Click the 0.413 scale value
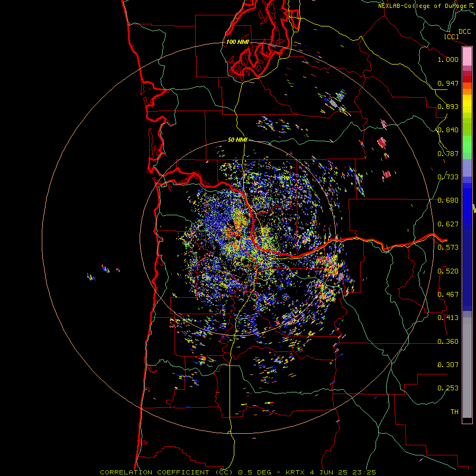 coord(448,318)
